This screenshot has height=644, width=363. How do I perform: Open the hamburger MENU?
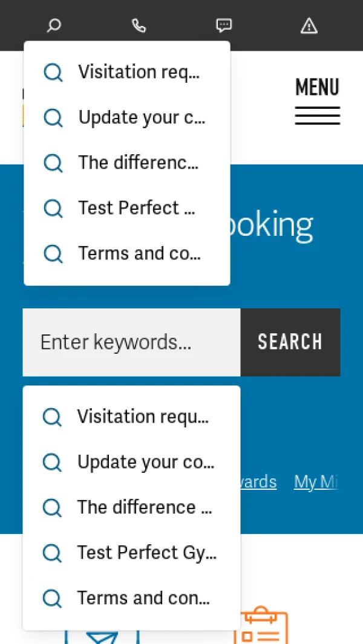pyautogui.click(x=317, y=102)
